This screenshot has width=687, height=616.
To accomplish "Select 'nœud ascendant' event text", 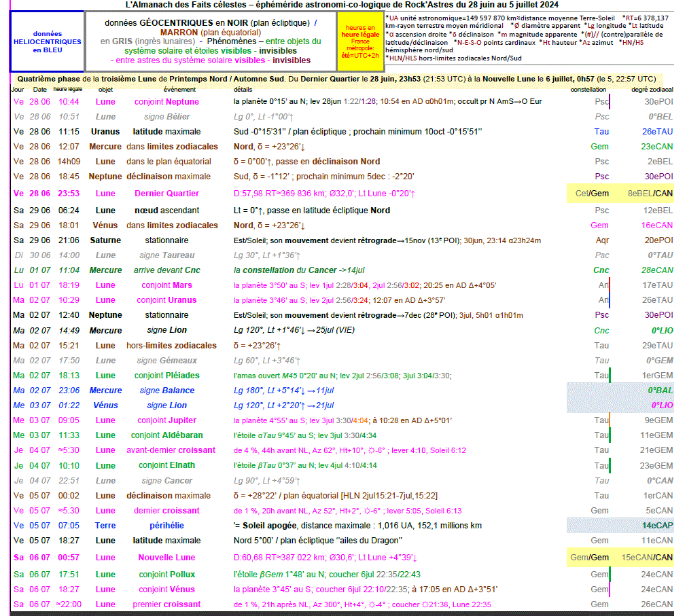I will coord(166,211).
